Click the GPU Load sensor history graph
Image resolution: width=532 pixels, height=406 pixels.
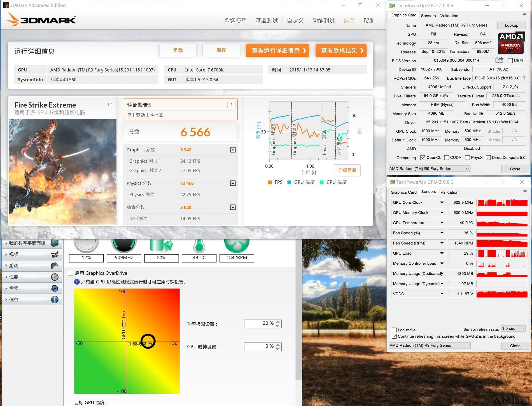502,253
